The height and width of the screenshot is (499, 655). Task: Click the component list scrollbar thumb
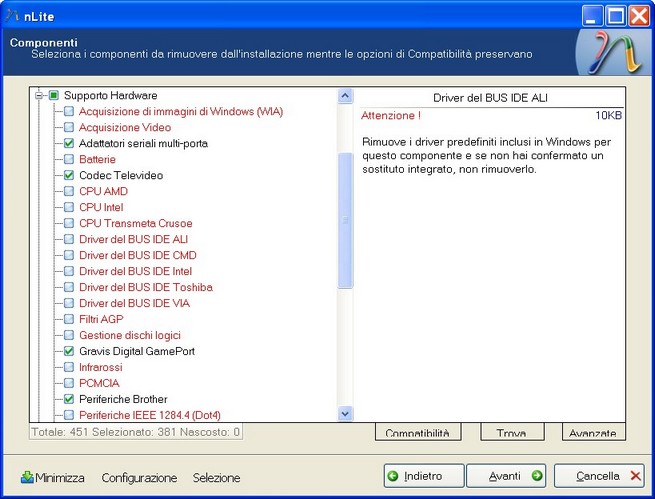pos(346,220)
